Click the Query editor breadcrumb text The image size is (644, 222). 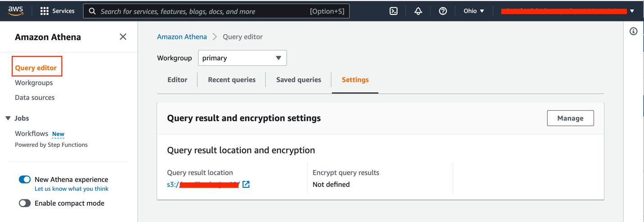pos(243,37)
